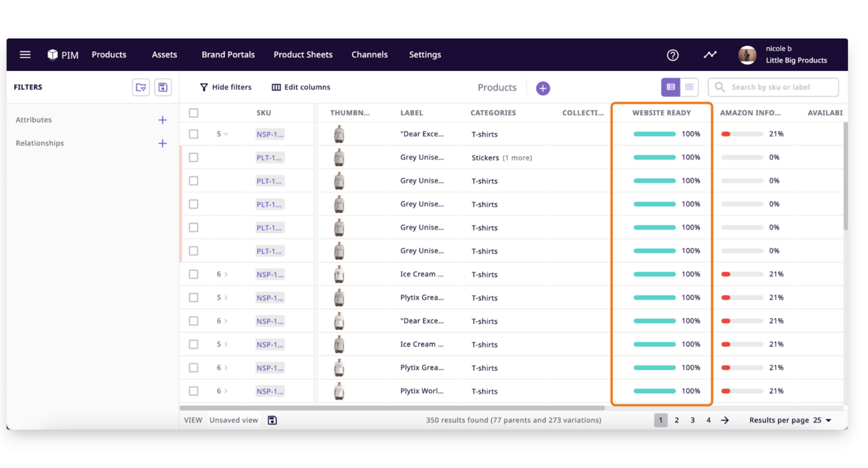Check the box for the first product row

[x=194, y=134]
